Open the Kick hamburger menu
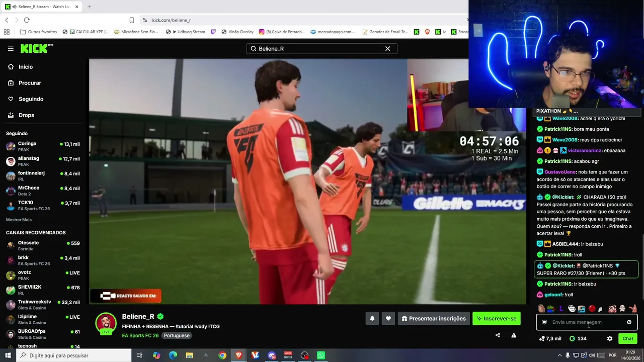This screenshot has width=644, height=362. 11,49
